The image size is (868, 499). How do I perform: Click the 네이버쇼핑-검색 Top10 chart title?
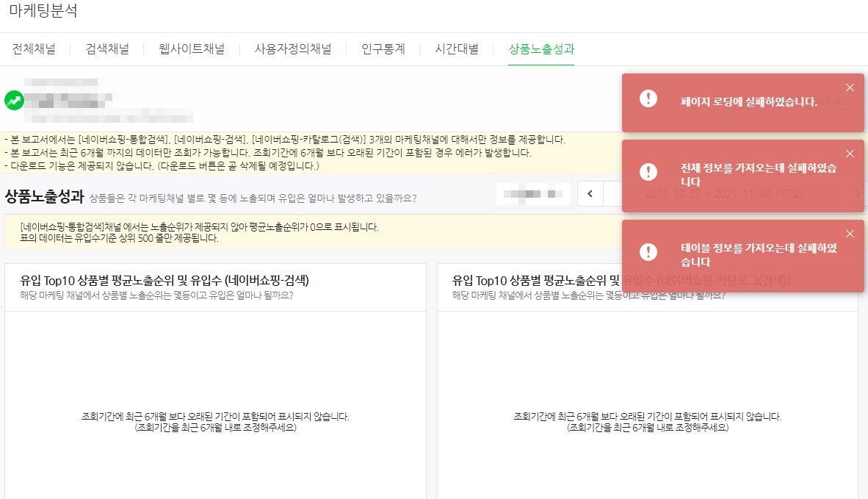[x=164, y=280]
